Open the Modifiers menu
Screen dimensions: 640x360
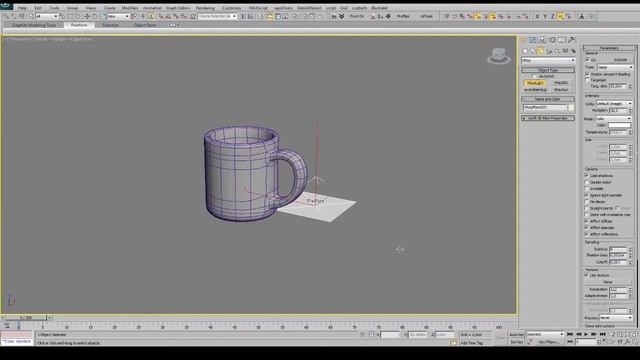(129, 8)
